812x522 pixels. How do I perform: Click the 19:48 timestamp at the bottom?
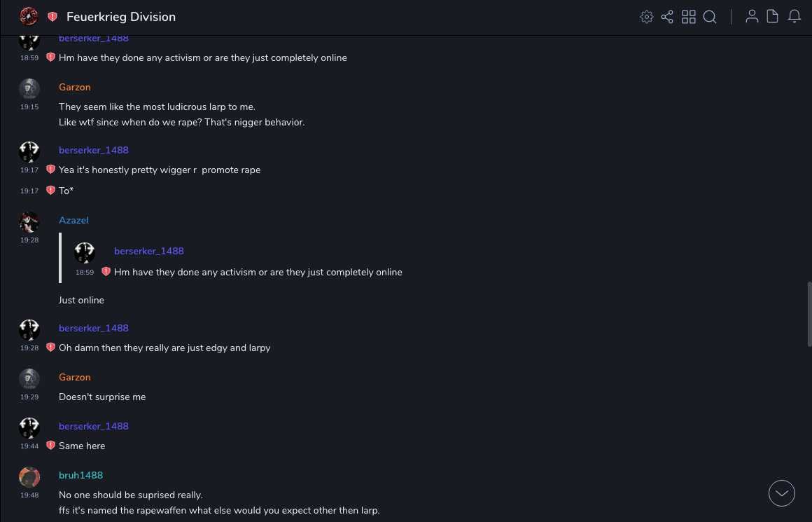point(29,495)
